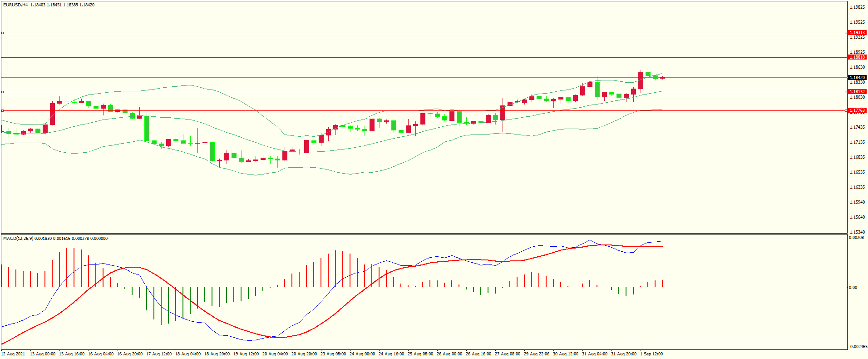Click the 1.19825 value on the price scale
Viewport: 868px width, 359px height.
coord(857,7)
